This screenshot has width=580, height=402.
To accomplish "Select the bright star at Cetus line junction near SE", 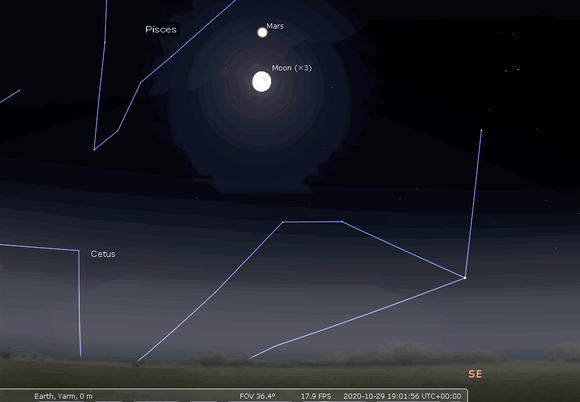I will pyautogui.click(x=465, y=277).
